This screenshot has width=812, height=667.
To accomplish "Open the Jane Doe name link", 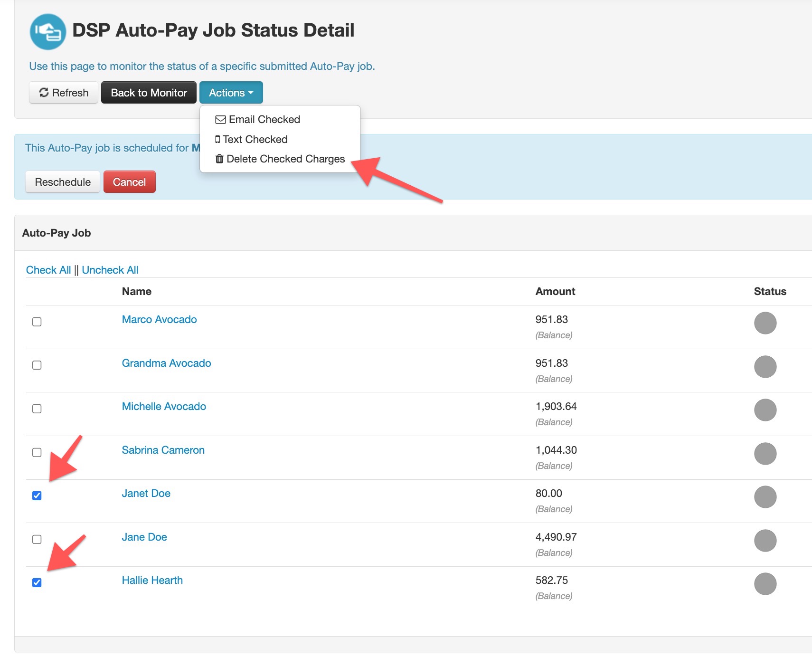I will (x=144, y=537).
